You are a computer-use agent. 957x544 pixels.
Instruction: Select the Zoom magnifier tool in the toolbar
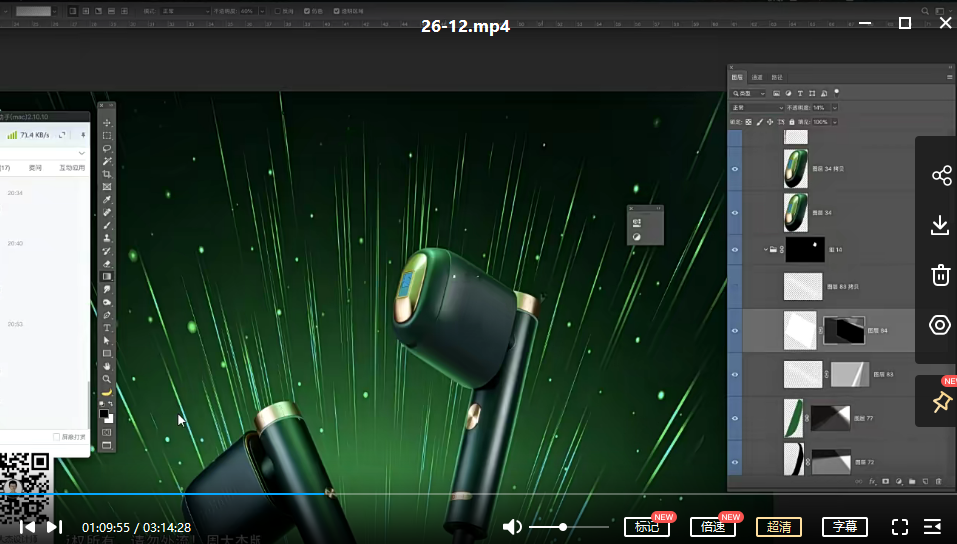click(x=107, y=379)
